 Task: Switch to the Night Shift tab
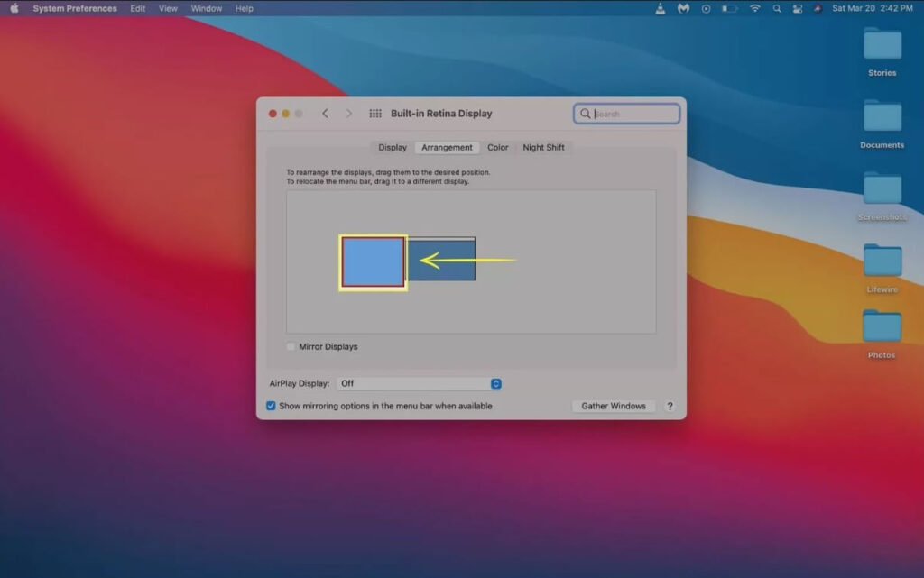point(544,147)
